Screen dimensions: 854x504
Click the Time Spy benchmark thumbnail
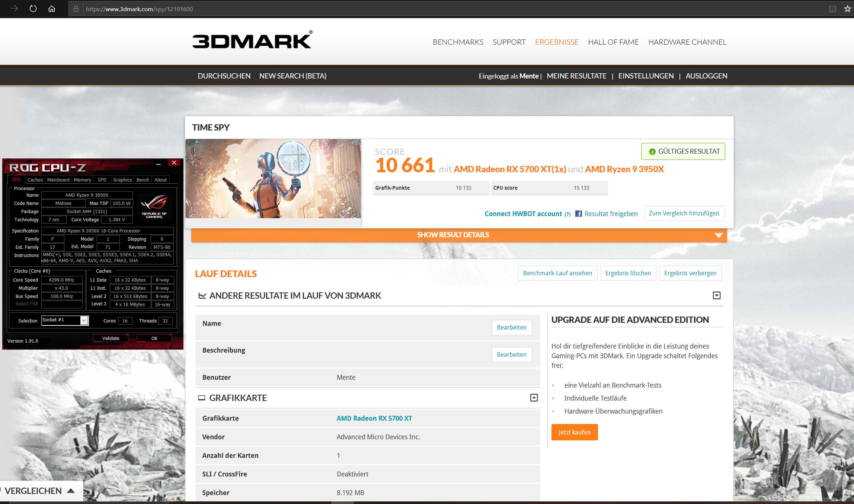click(273, 179)
